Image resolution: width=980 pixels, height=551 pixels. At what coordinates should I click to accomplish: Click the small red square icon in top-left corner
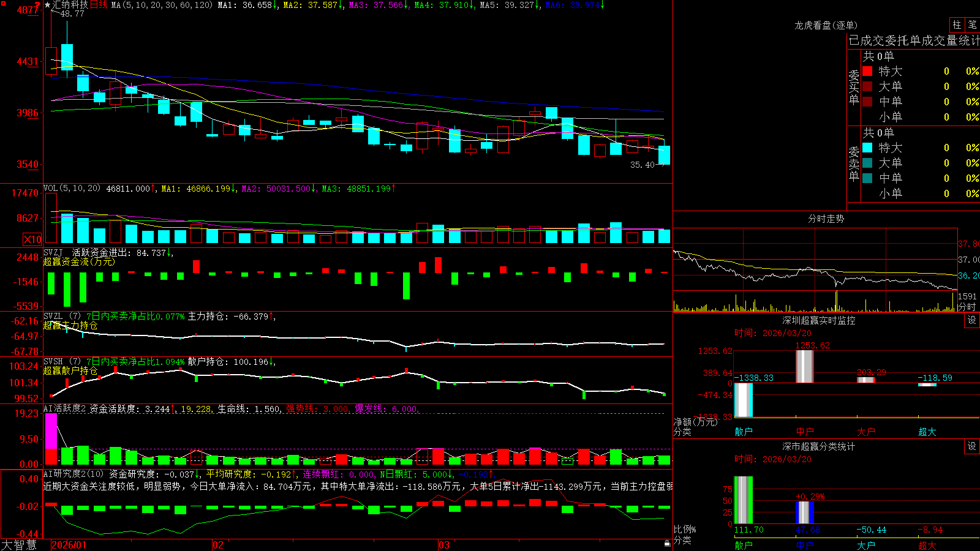[2, 2]
